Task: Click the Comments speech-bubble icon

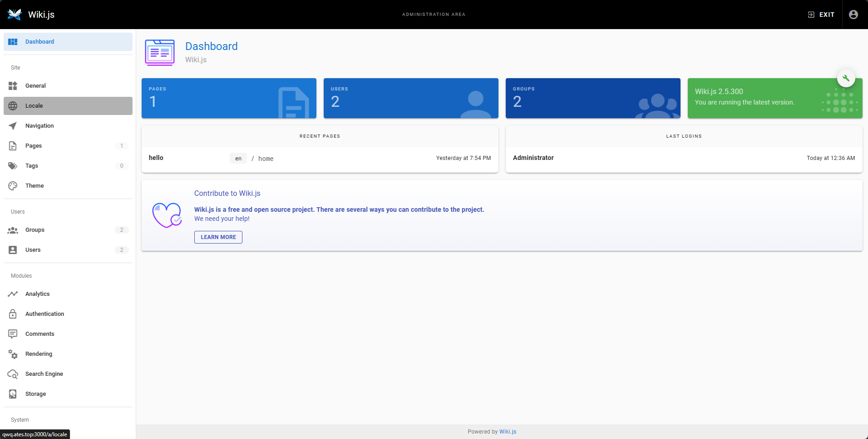Action: tap(13, 334)
